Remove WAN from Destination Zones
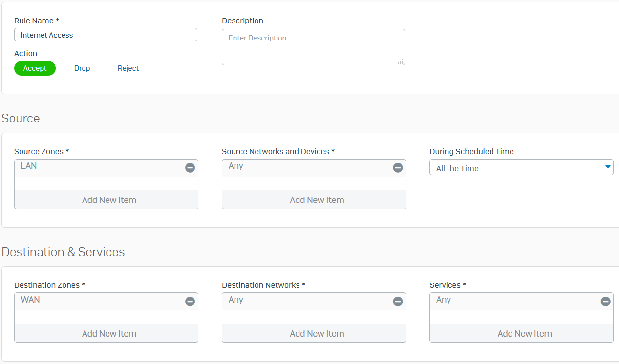The image size is (619, 364). [x=190, y=301]
